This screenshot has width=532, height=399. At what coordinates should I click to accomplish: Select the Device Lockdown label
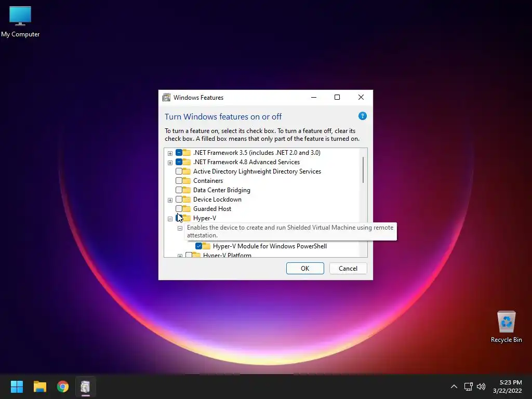pos(217,199)
